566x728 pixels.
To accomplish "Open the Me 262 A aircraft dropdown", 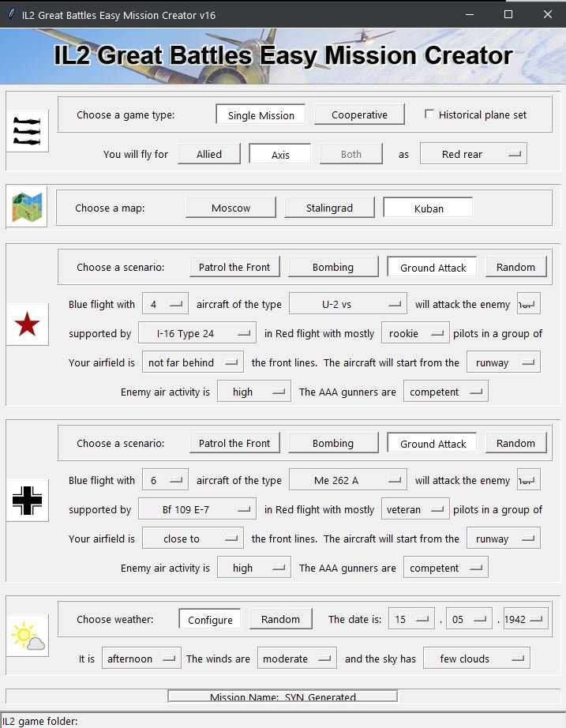I will 348,480.
